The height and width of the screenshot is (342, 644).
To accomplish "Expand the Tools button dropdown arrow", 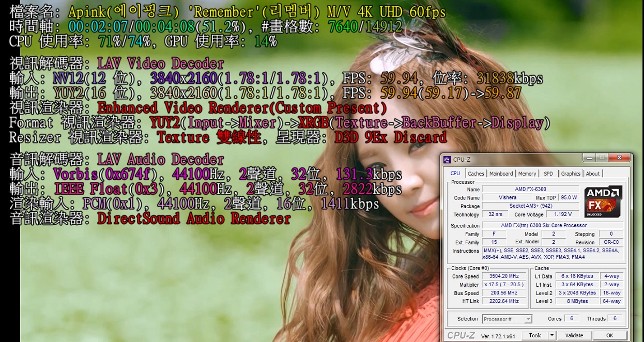I will [552, 335].
